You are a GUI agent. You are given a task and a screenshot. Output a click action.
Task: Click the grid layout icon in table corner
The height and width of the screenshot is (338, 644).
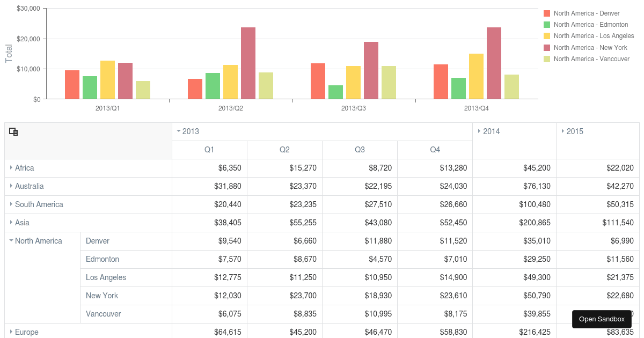pyautogui.click(x=13, y=131)
